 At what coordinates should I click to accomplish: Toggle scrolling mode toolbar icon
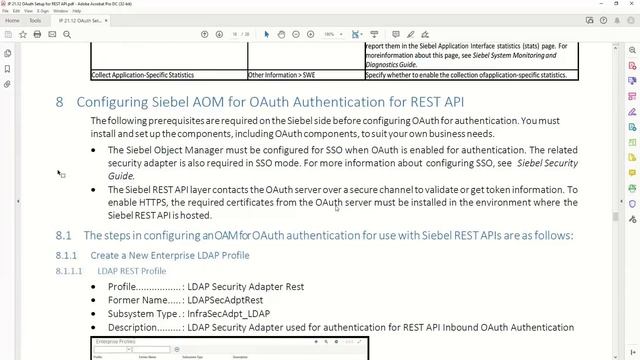pyautogui.click(x=374, y=35)
